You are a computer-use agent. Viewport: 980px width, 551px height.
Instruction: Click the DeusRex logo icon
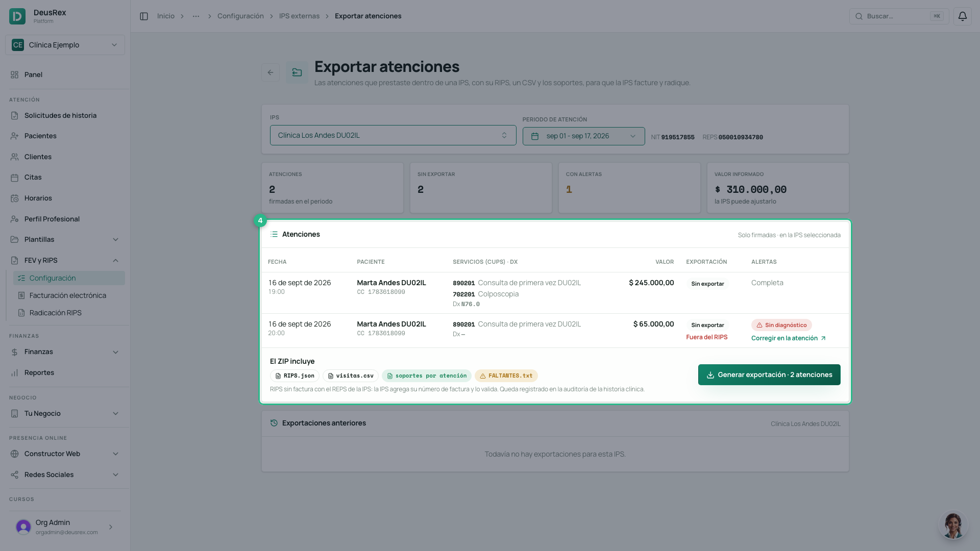pyautogui.click(x=17, y=16)
